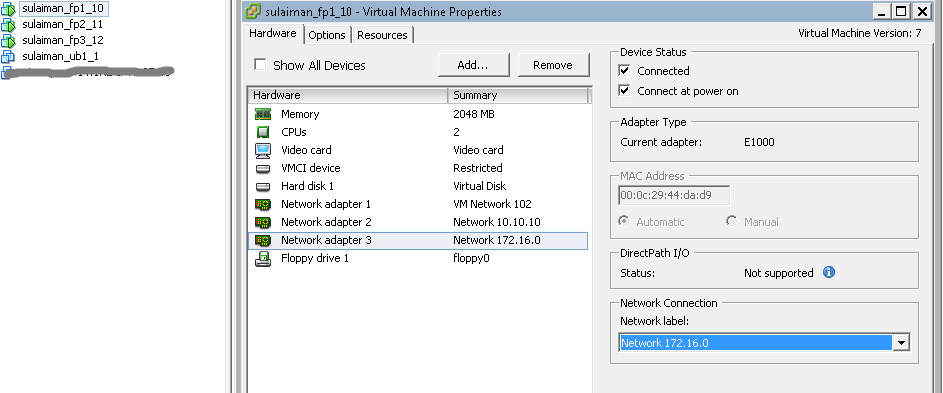Click the Add... button
This screenshot has height=393, width=943.
tap(473, 65)
